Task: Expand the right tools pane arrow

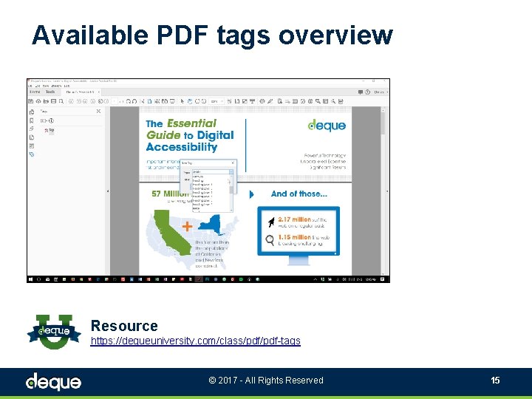Action: point(387,191)
